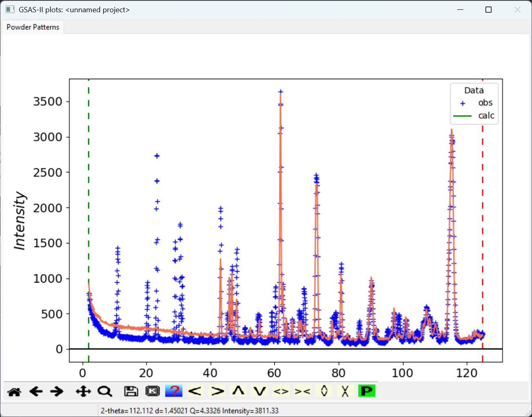Compress X axis with >< button
The image size is (532, 417).
point(303,391)
